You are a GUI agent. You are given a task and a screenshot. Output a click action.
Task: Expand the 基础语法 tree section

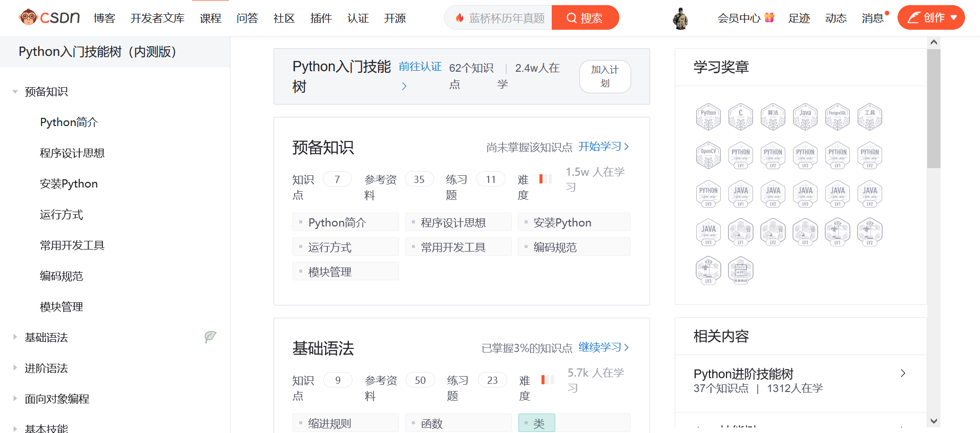(x=15, y=337)
